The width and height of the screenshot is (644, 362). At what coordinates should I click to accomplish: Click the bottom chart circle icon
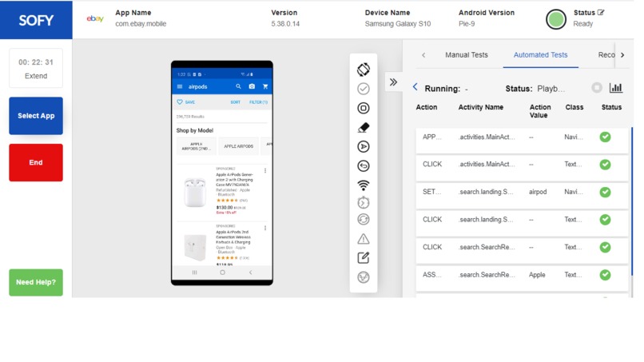(x=363, y=277)
